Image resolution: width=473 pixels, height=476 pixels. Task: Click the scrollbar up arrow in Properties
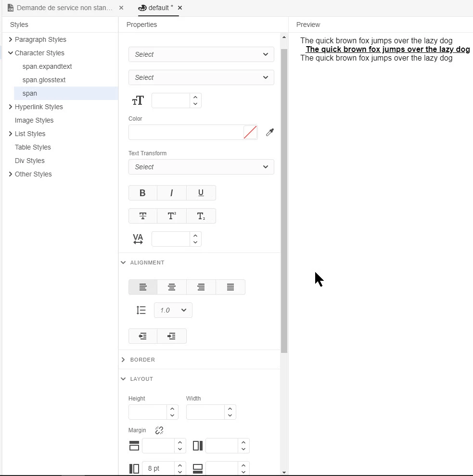click(284, 38)
